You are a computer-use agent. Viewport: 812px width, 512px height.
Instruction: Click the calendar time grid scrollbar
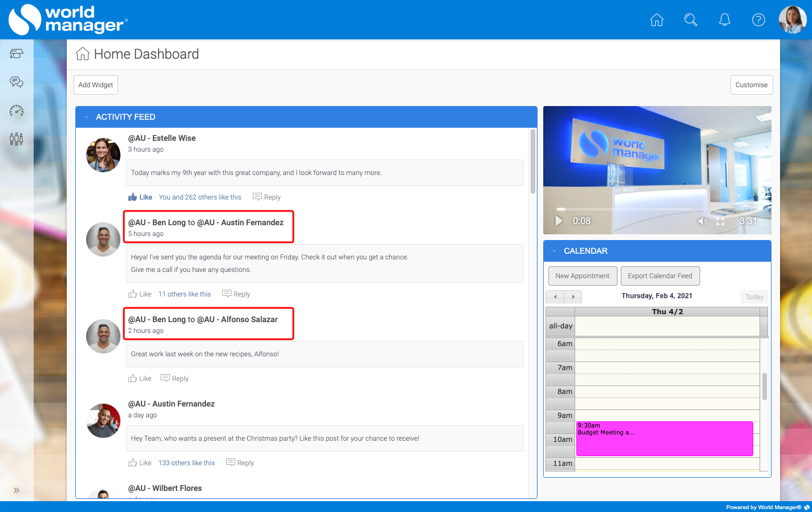[765, 387]
